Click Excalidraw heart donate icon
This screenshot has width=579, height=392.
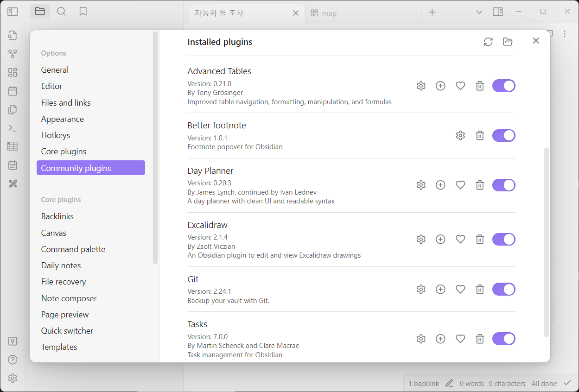tap(460, 239)
